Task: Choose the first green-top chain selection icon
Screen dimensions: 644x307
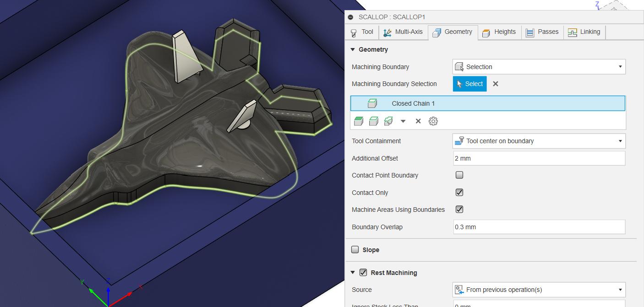Action: 359,121
